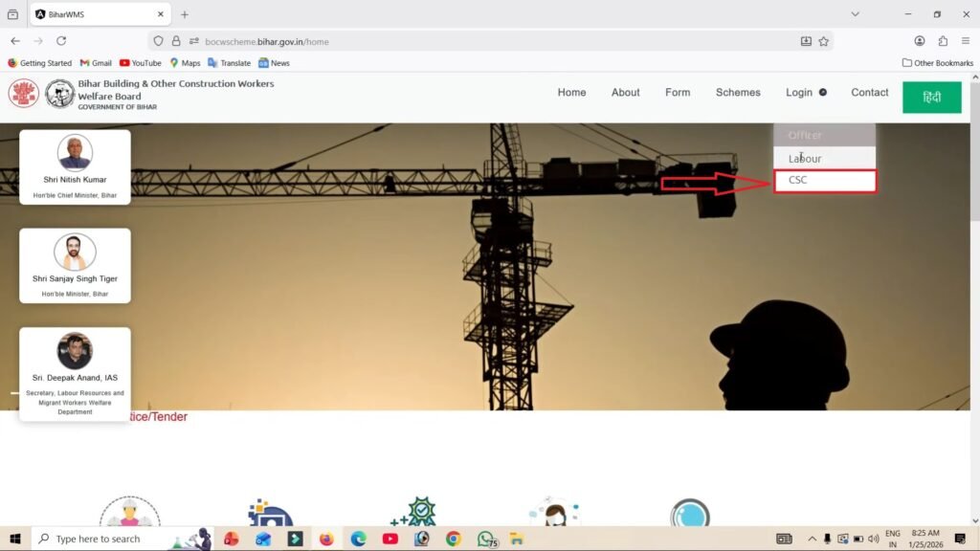Click the tracking protection shield icon
This screenshot has height=551, width=980.
pos(157,41)
